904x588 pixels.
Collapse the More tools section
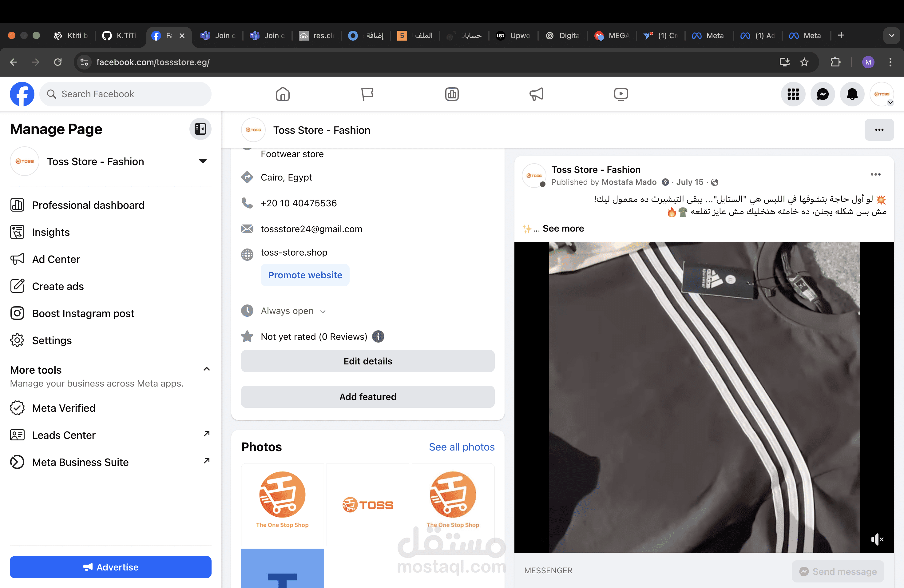pos(207,369)
